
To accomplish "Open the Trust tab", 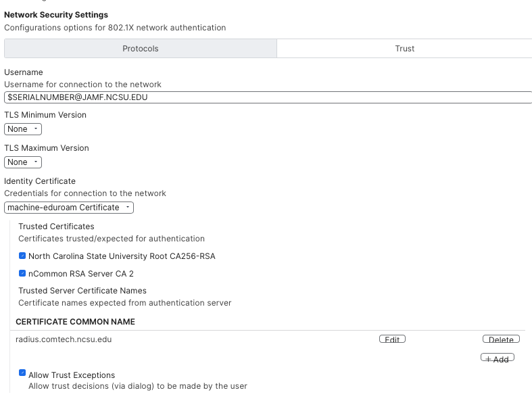I will [x=404, y=49].
